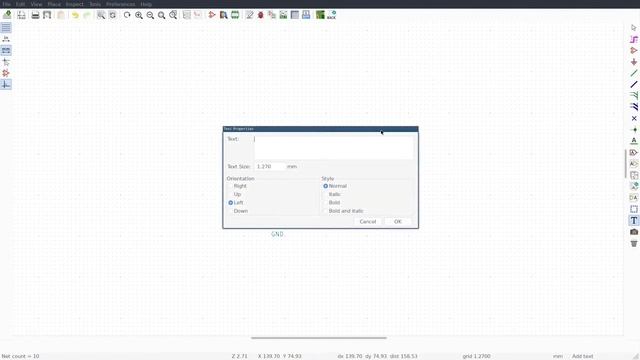The height and width of the screenshot is (360, 640).
Task: Open the File menu
Action: coord(7,4)
